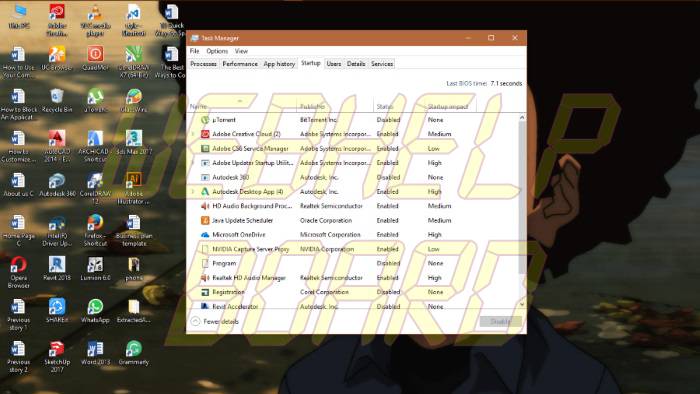
Task: Select the WhatsApp desktop shortcut
Action: coord(95,311)
